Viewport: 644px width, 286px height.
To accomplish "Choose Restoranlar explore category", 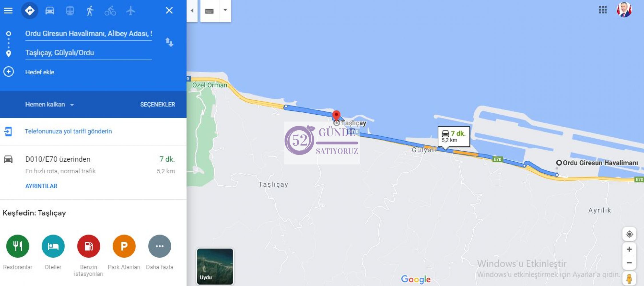I will tap(18, 252).
